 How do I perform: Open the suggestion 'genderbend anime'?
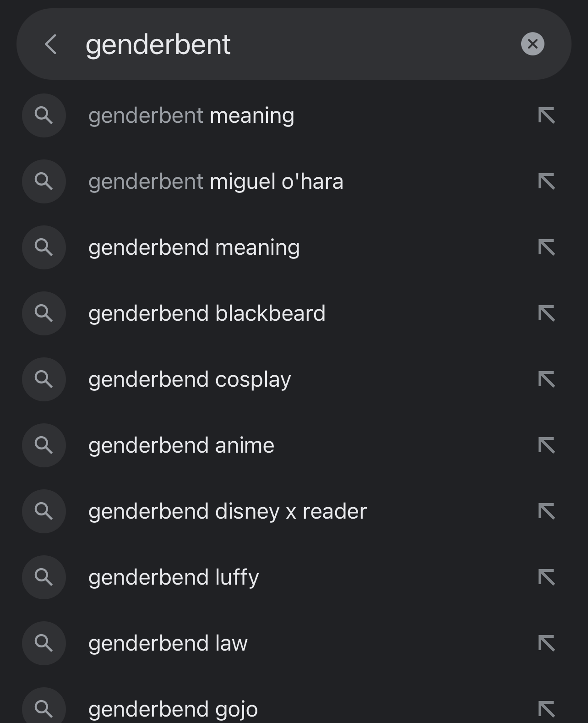[181, 445]
